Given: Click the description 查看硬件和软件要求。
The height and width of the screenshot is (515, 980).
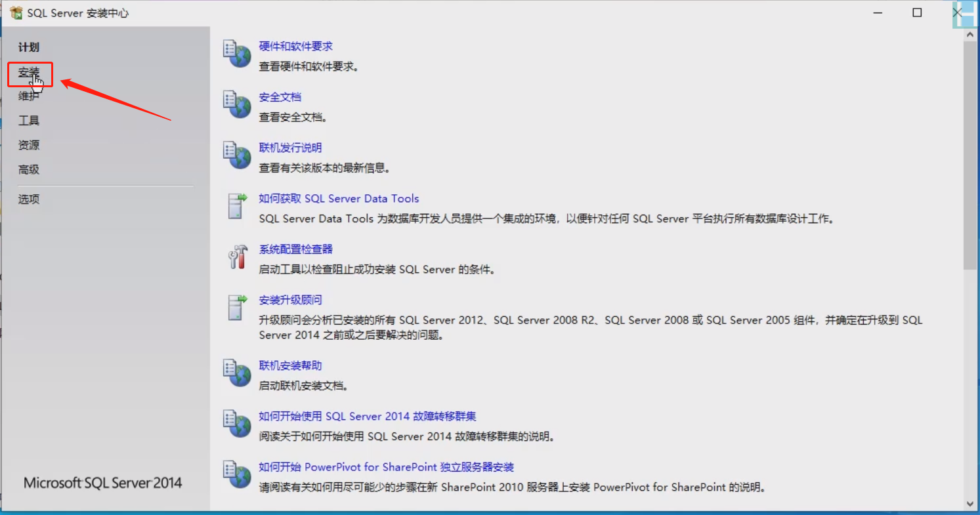Looking at the screenshot, I should point(309,67).
